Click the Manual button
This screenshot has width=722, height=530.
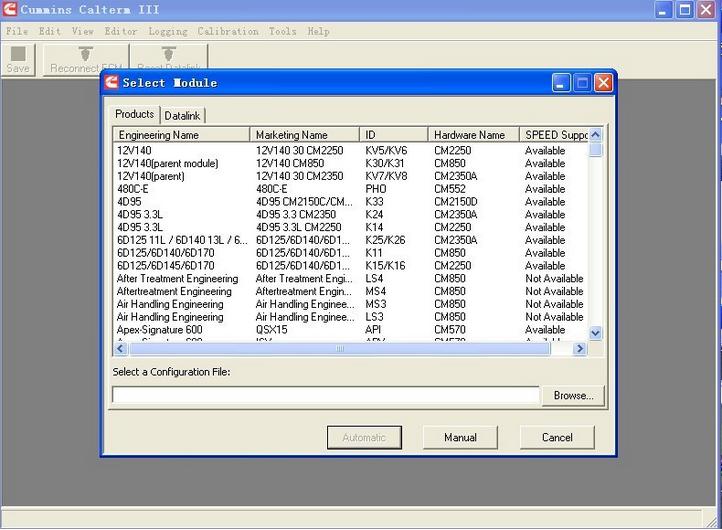pyautogui.click(x=460, y=437)
